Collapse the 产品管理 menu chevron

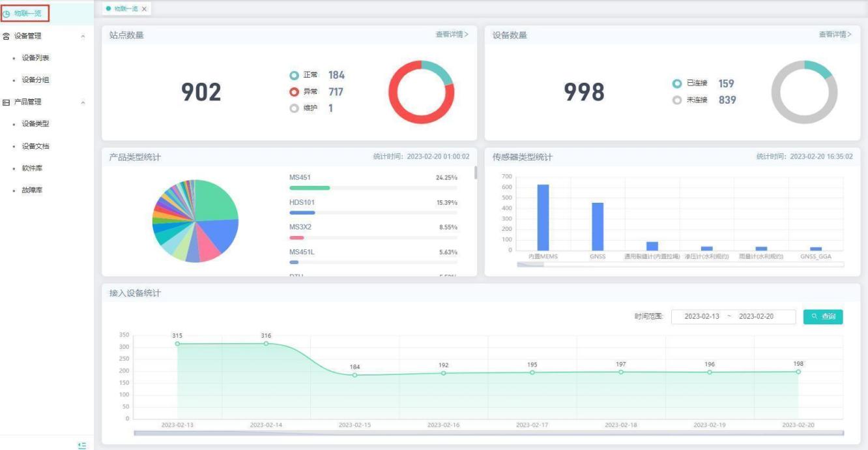point(82,102)
